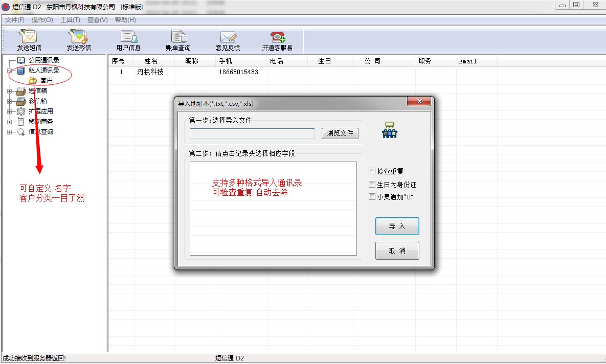Close the 导入地址本 dialog
Image resolution: width=606 pixels, height=364 pixels.
tap(418, 102)
